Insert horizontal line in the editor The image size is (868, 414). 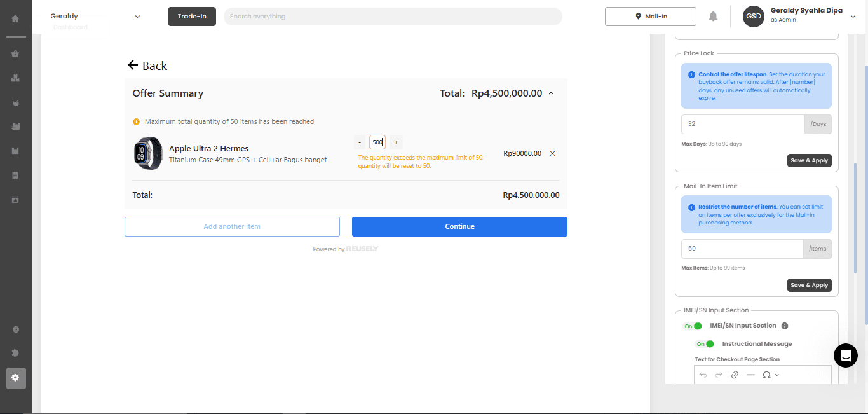(750, 375)
